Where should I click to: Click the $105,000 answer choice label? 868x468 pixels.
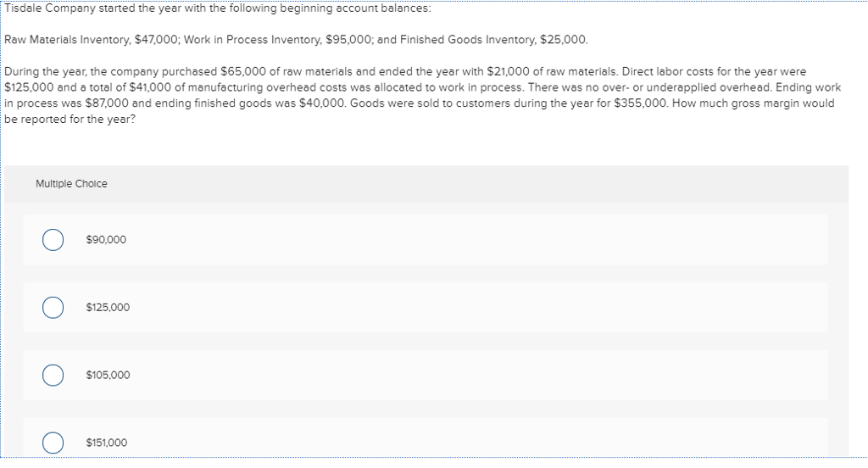[x=108, y=375]
